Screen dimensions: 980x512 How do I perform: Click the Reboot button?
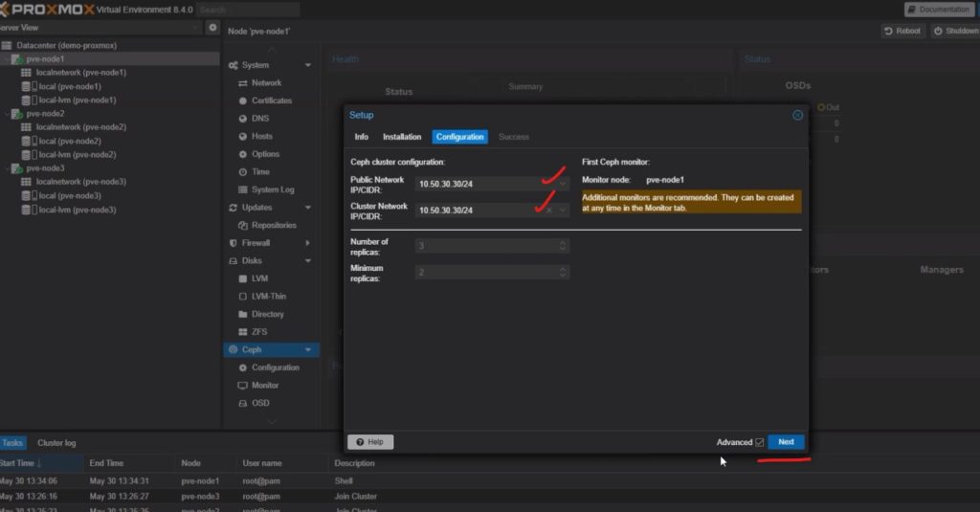[902, 31]
